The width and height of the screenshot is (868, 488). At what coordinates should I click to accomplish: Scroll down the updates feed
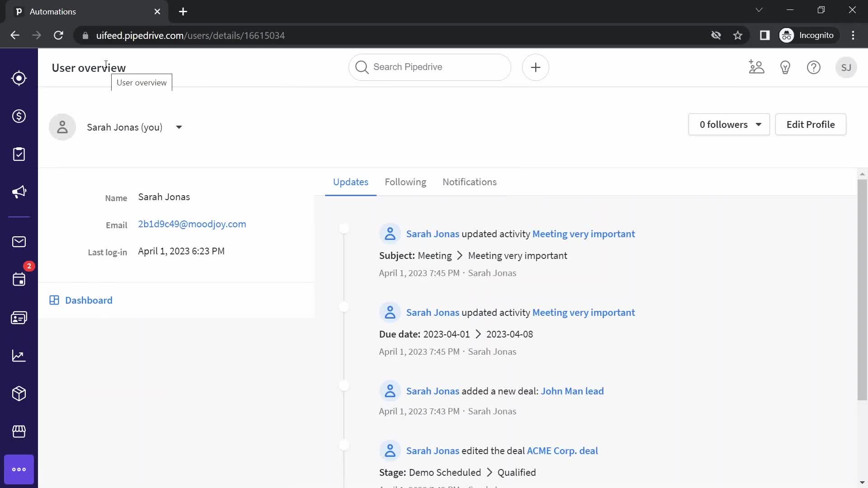pos(861,484)
